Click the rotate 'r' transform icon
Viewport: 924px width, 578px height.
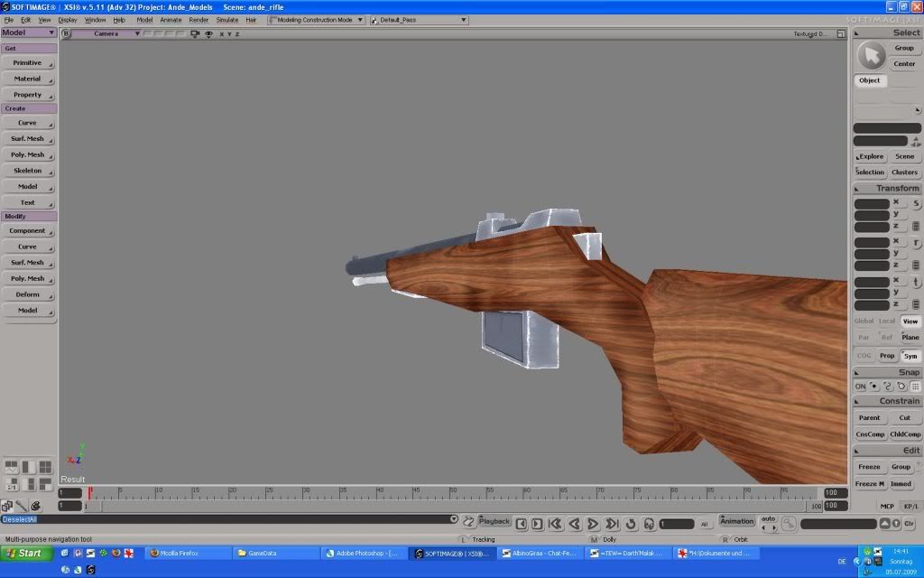[916, 242]
